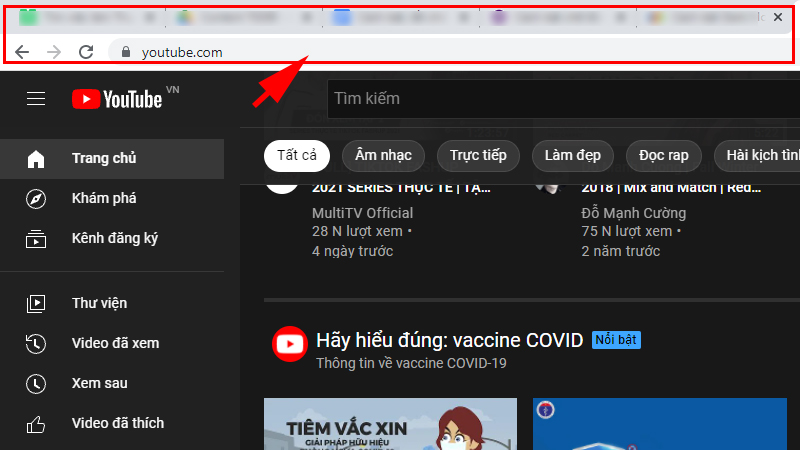Select the youtube.com address bar
The image size is (800, 450).
[449, 52]
